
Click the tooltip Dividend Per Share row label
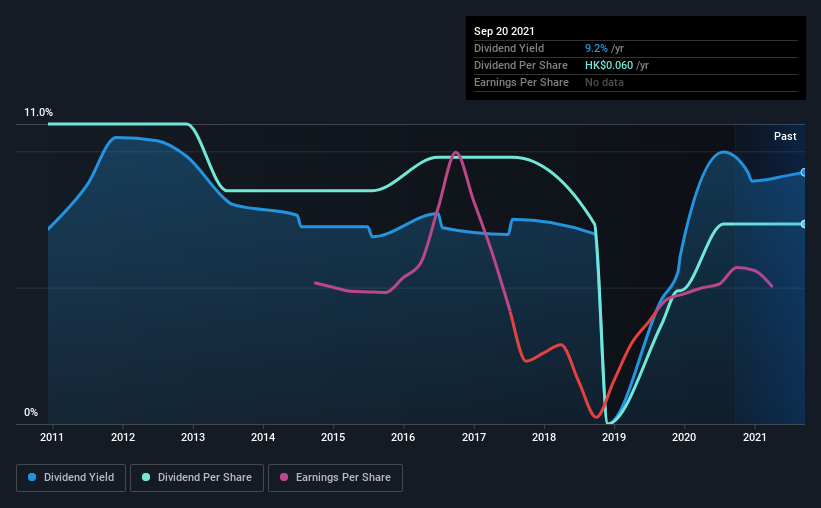[x=521, y=65]
